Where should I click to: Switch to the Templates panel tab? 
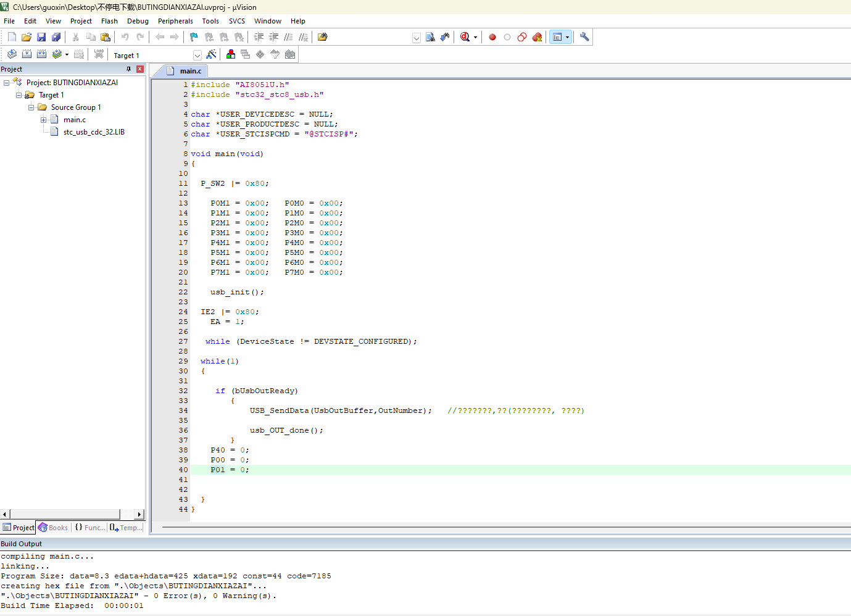tap(126, 528)
